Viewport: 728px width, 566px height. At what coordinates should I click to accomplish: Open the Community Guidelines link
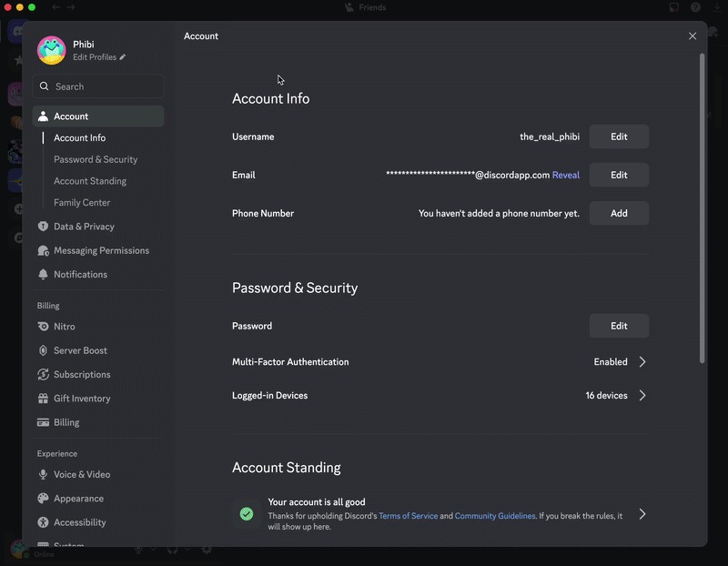point(494,516)
